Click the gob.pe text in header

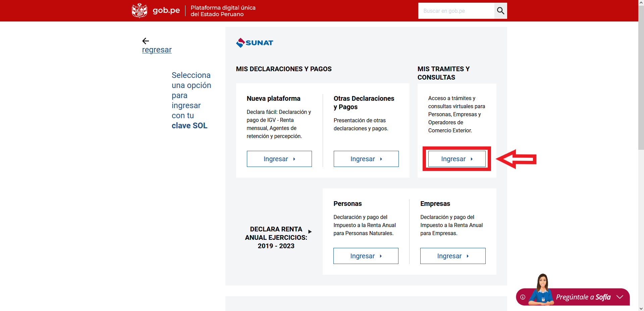tap(166, 10)
